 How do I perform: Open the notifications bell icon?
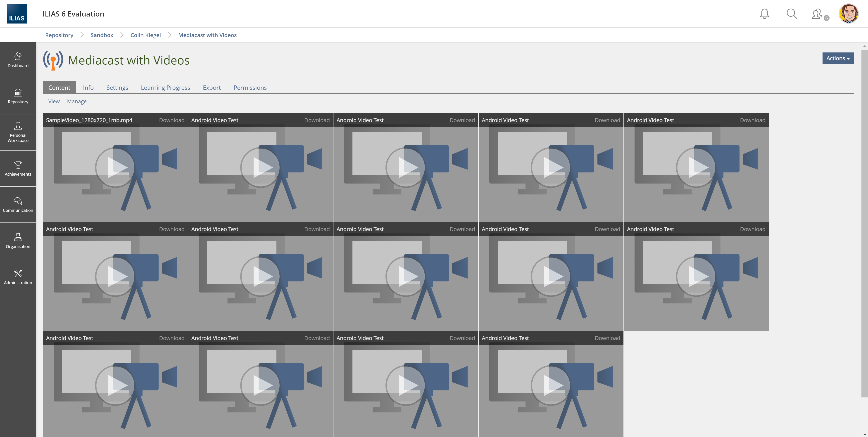point(764,14)
